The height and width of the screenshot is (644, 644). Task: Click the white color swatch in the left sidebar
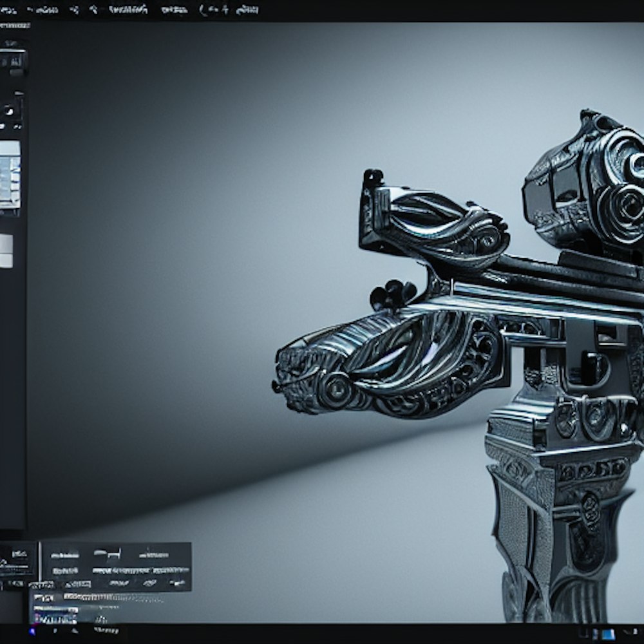click(6, 251)
